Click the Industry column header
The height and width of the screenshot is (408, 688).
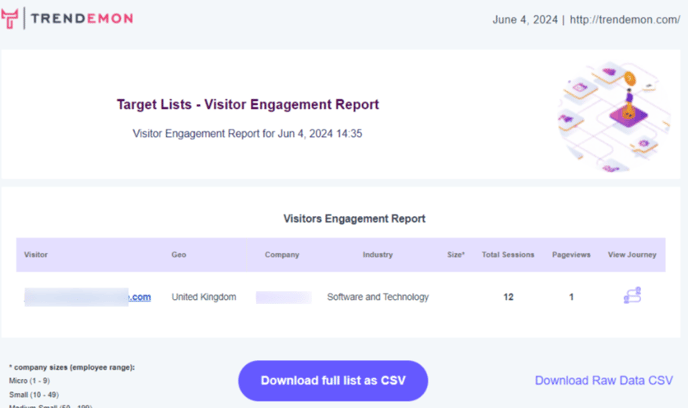(377, 254)
